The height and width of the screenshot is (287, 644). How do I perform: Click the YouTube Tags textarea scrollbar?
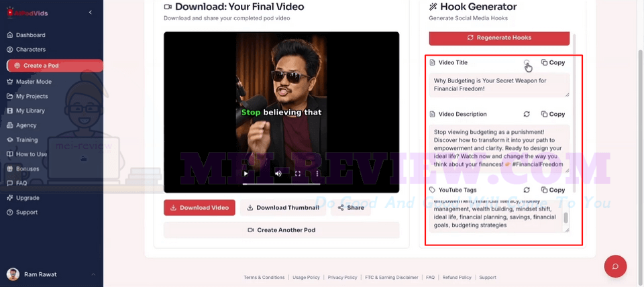pos(566,218)
